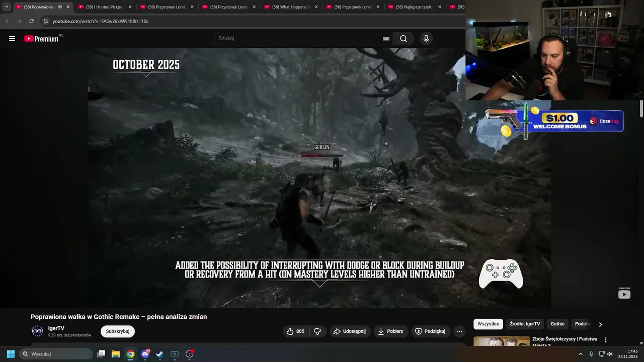The image size is (644, 362).
Task: Open the on-screen keyboard in search box
Action: pyautogui.click(x=386, y=39)
